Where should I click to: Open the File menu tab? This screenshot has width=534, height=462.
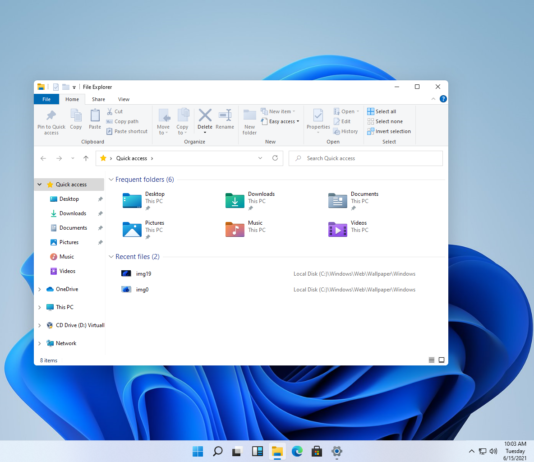click(x=46, y=99)
